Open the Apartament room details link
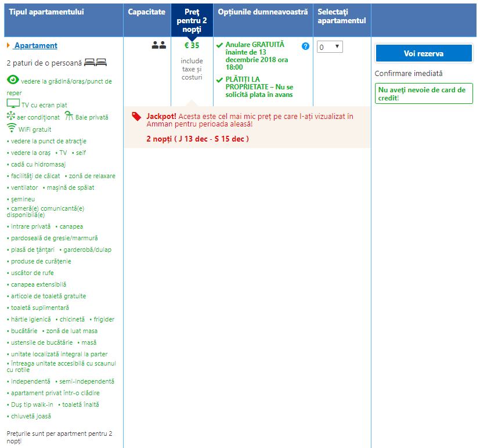Image resolution: width=480 pixels, height=448 pixels. pyautogui.click(x=36, y=46)
